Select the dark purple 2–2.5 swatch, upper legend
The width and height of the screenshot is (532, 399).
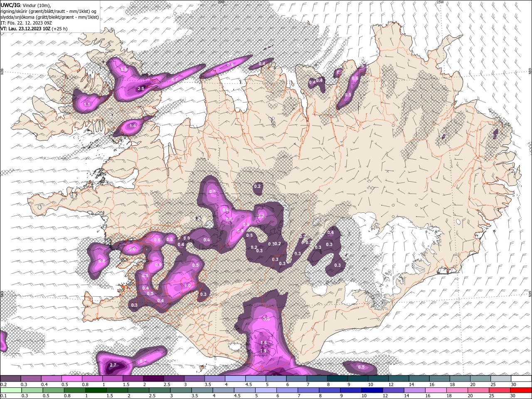[x=153, y=379]
